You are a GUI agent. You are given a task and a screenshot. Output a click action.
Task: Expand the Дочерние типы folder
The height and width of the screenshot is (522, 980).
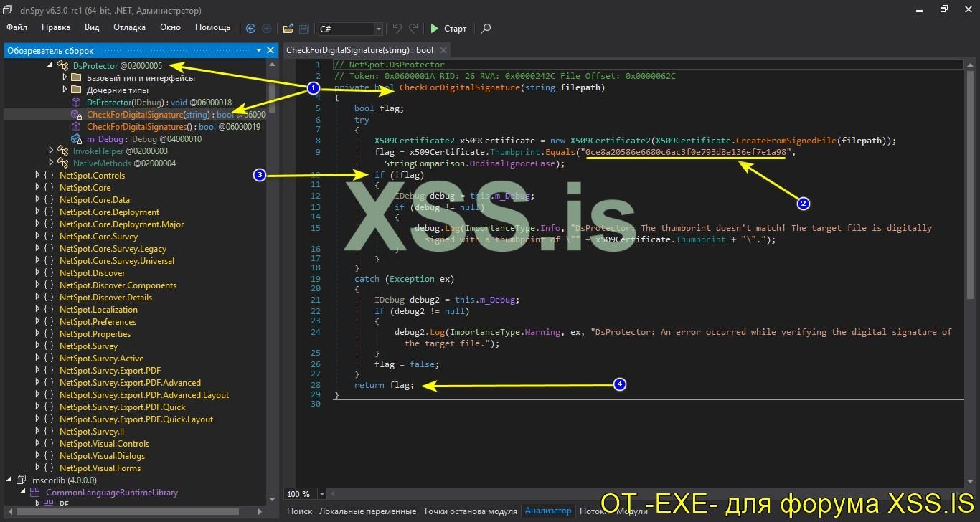point(65,90)
